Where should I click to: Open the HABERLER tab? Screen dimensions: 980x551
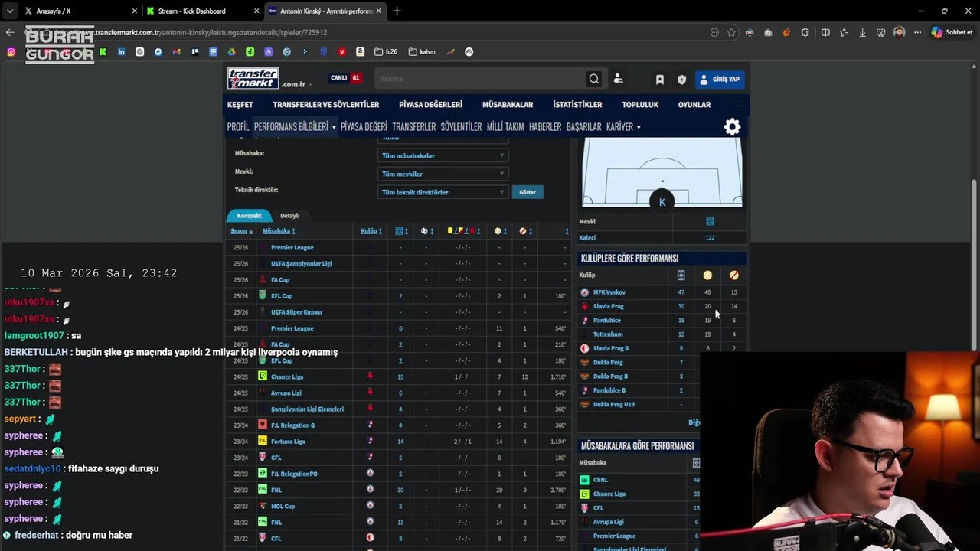click(545, 127)
